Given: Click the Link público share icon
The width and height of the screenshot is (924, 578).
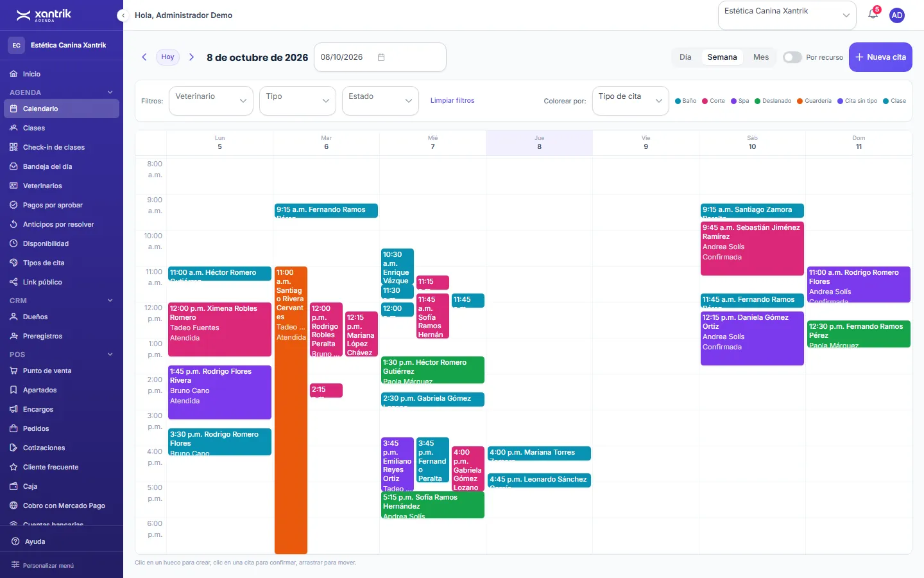Looking at the screenshot, I should pos(13,282).
